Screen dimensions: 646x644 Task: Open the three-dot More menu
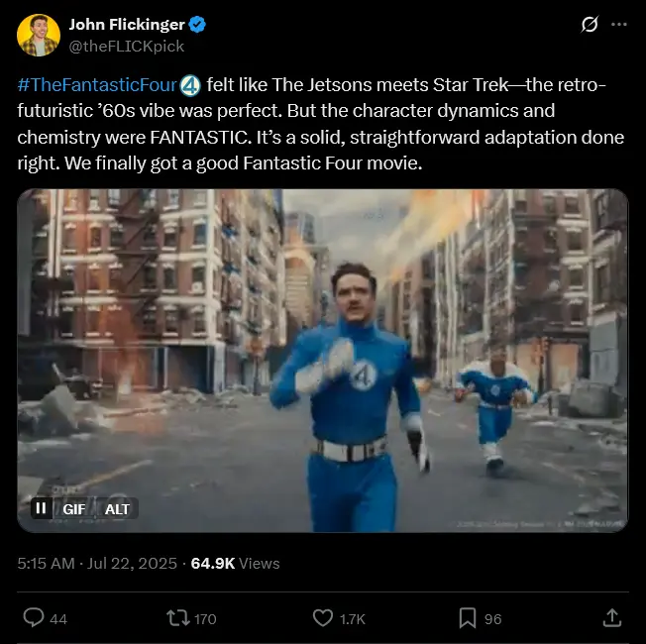pos(619,24)
